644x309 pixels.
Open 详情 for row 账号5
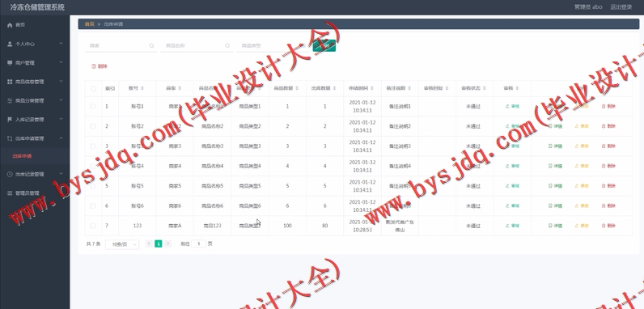555,186
